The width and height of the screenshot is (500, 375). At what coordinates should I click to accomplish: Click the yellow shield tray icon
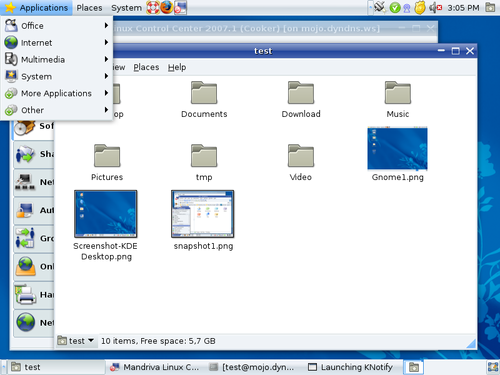[x=420, y=8]
